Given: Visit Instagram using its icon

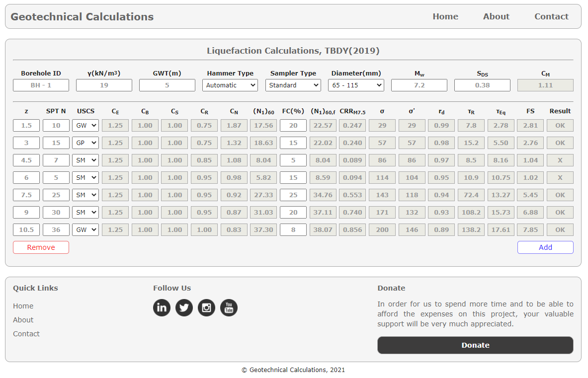Looking at the screenshot, I should pyautogui.click(x=206, y=307).
